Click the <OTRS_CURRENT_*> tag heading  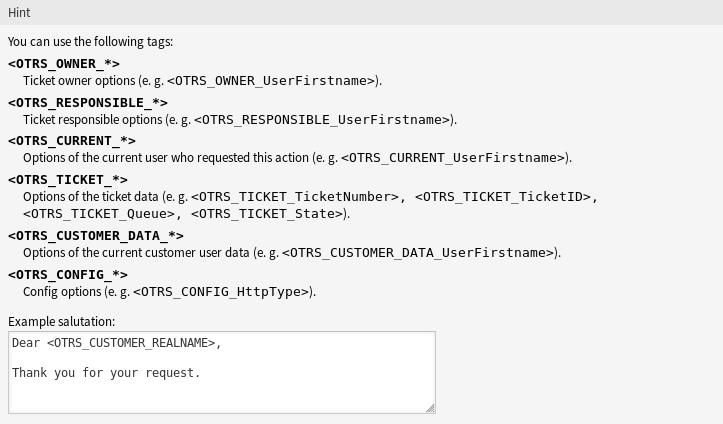coord(72,141)
